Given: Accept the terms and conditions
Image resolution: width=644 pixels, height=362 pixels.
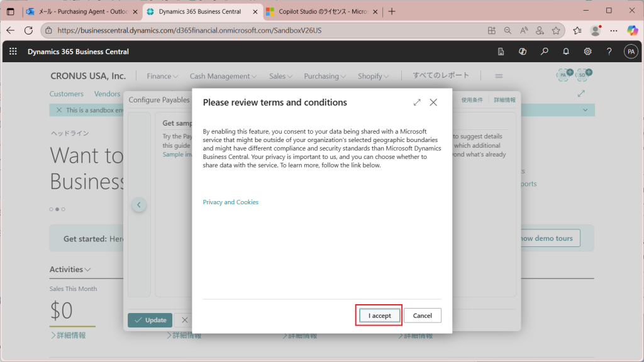Looking at the screenshot, I should (379, 315).
